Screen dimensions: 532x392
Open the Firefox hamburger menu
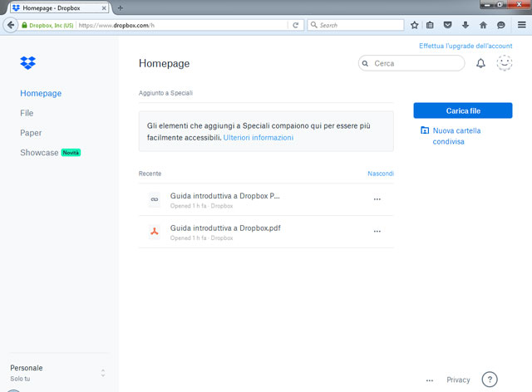[521, 25]
